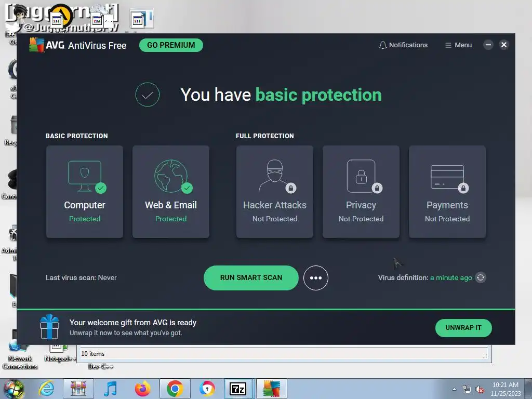The height and width of the screenshot is (399, 532).
Task: Open the media player music note icon
Action: click(x=110, y=389)
